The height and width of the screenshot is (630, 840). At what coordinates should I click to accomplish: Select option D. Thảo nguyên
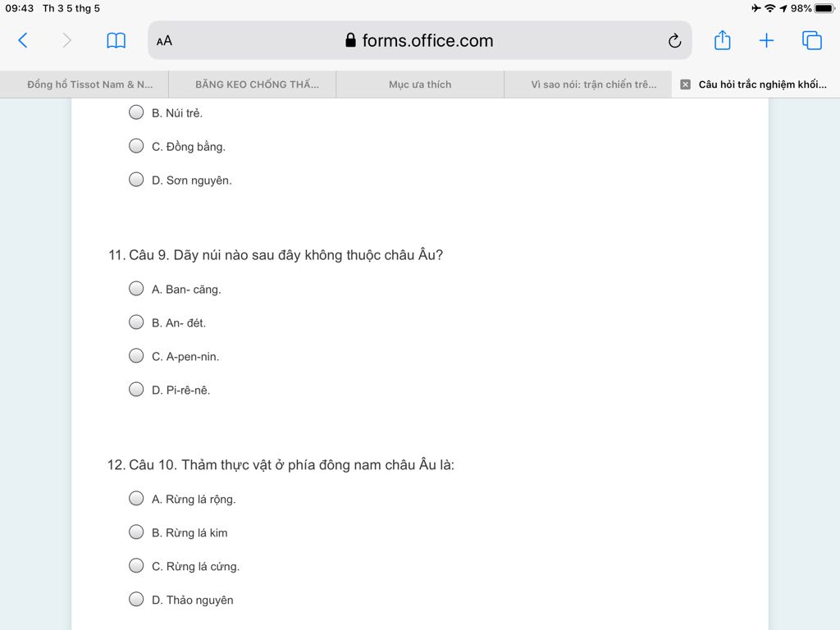136,600
